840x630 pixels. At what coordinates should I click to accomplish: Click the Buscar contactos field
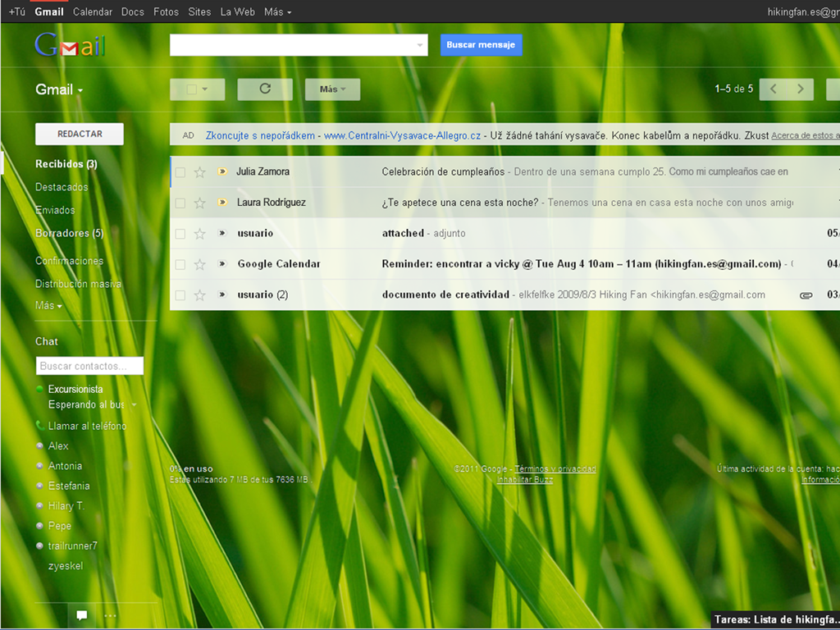coord(89,366)
